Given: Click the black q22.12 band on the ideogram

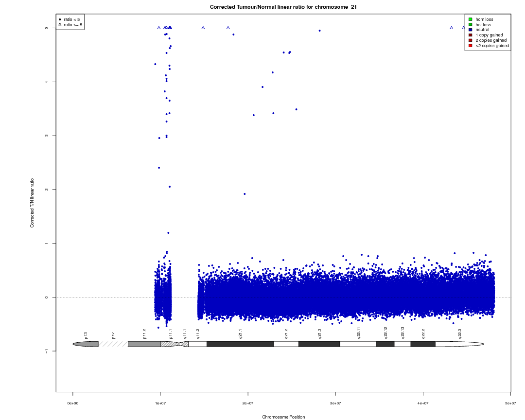Looking at the screenshot, I should pyautogui.click(x=385, y=344).
